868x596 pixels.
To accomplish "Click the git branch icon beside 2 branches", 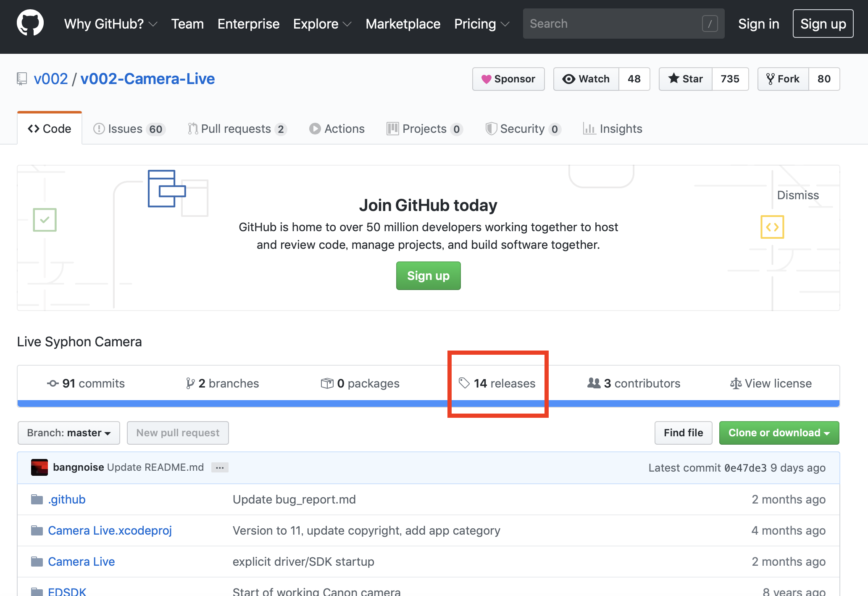I will pos(190,383).
